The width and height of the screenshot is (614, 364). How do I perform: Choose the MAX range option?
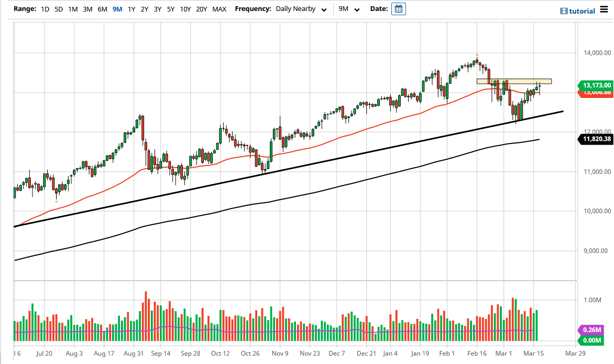220,9
